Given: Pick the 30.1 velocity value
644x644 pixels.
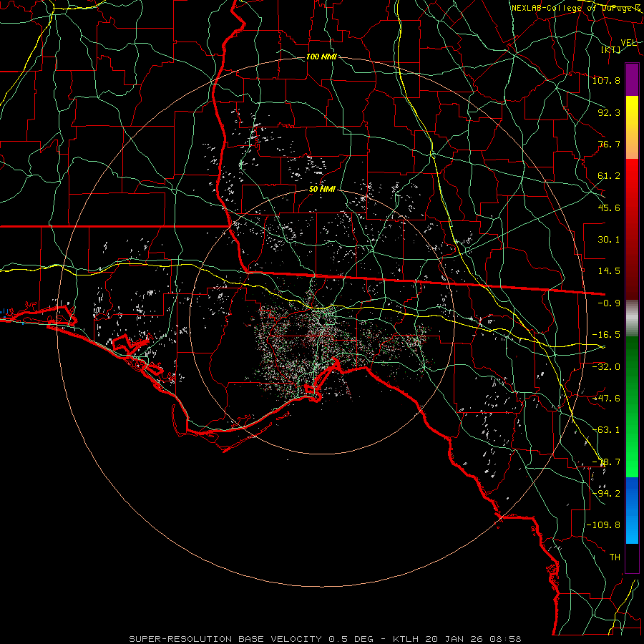Looking at the screenshot, I should tap(609, 240).
